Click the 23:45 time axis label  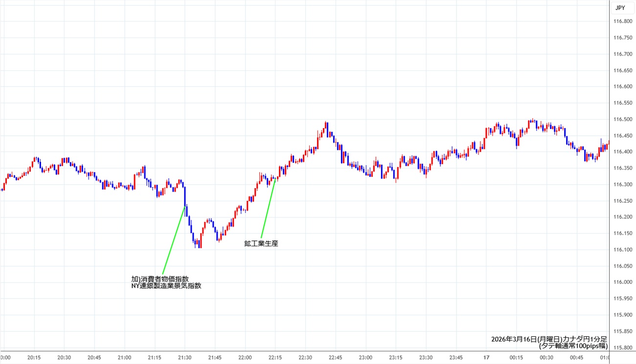(456, 358)
